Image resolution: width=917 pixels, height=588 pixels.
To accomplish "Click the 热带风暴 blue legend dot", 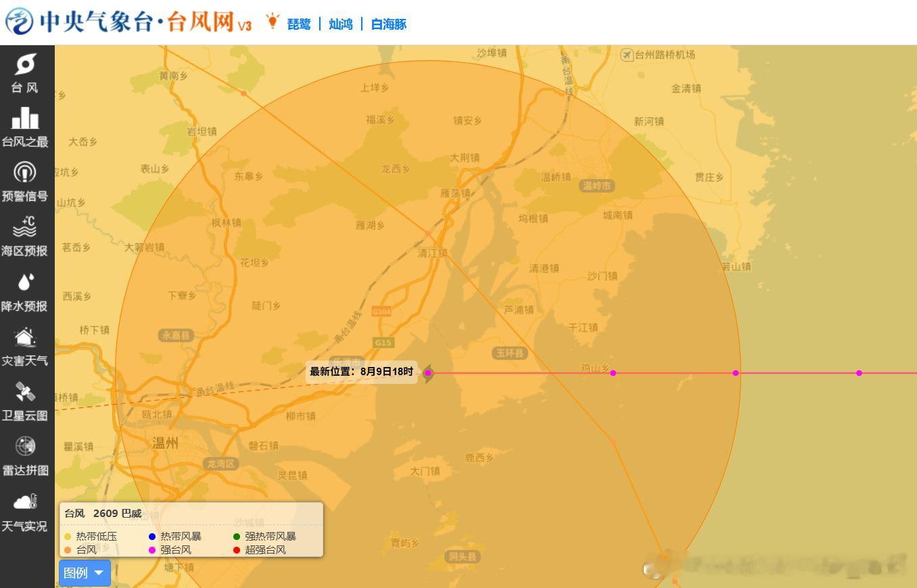I will click(152, 537).
